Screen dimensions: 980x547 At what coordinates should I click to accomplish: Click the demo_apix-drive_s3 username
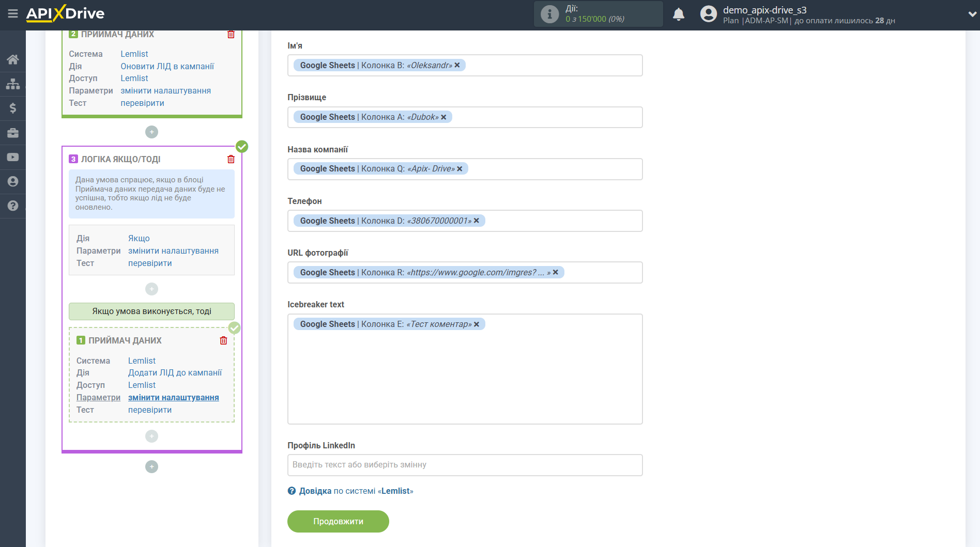click(x=764, y=10)
